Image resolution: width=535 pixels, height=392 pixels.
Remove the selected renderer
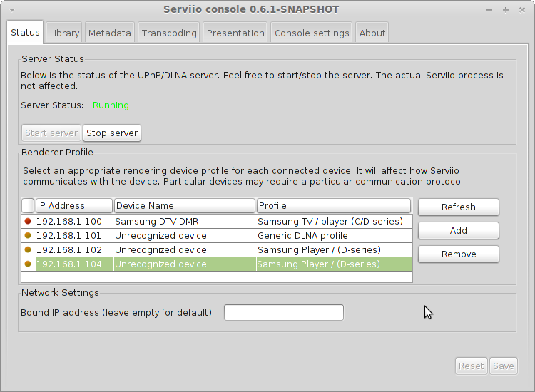[459, 254]
